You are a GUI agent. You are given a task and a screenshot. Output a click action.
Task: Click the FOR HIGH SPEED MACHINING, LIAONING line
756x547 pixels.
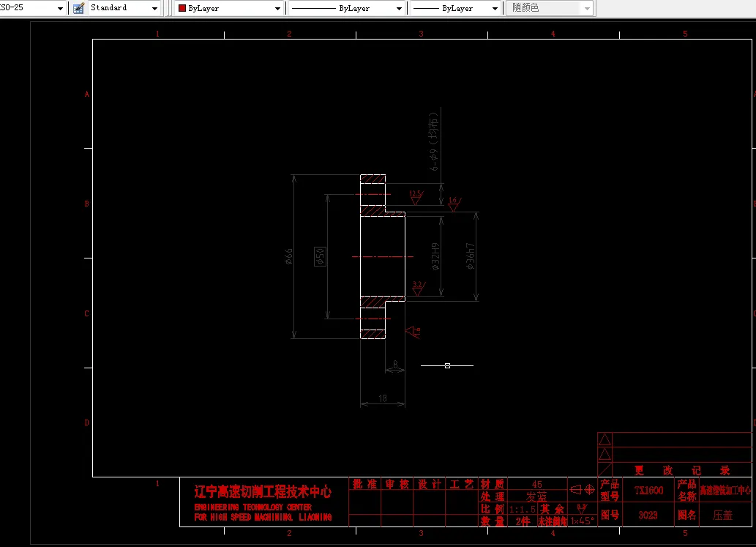(x=263, y=517)
